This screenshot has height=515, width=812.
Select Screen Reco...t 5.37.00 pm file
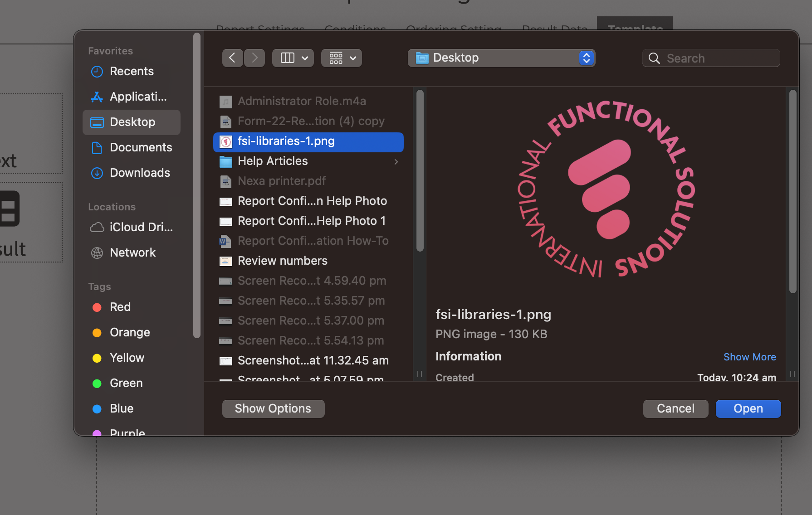[308, 321]
